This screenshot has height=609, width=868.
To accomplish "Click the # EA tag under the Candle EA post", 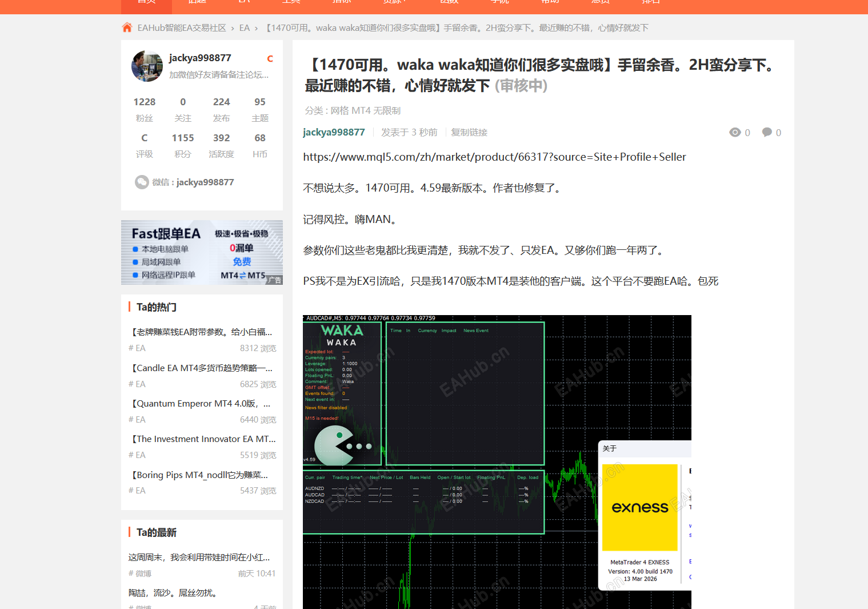I will click(137, 384).
